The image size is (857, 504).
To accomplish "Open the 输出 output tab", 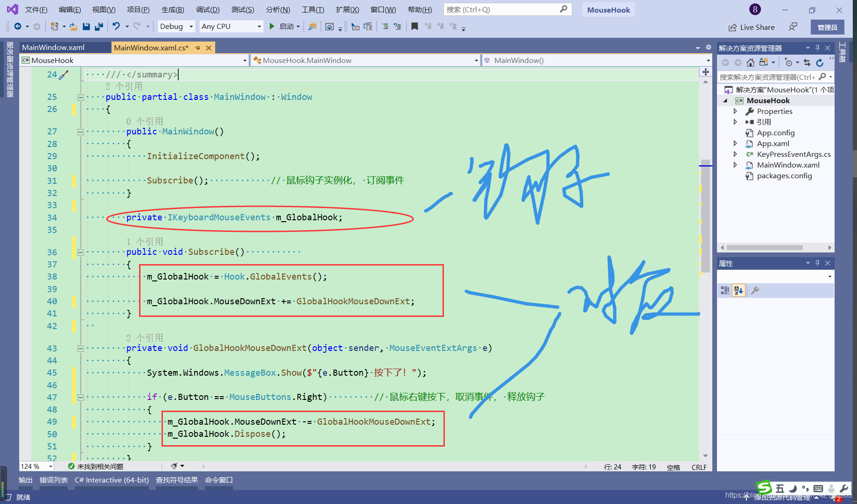I will [x=26, y=480].
